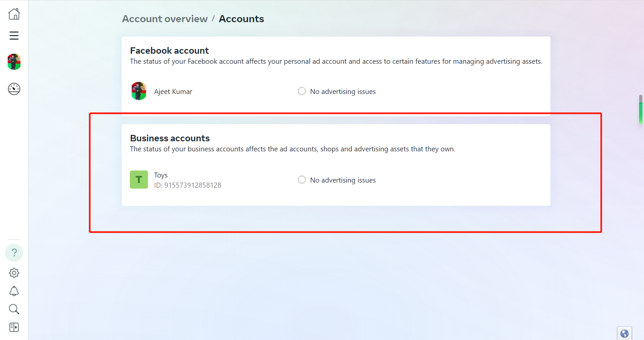This screenshot has height=340, width=644.
Task: Open Settings with the gear icon
Action: (14, 273)
